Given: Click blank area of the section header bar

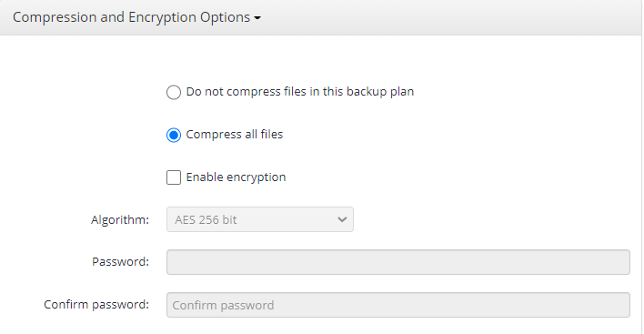Looking at the screenshot, I should [452, 17].
